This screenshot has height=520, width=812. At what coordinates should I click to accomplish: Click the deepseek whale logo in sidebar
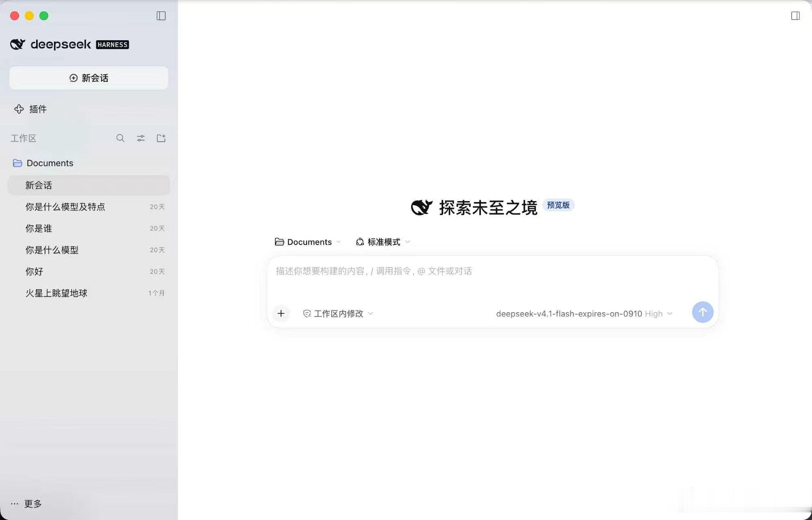point(17,44)
